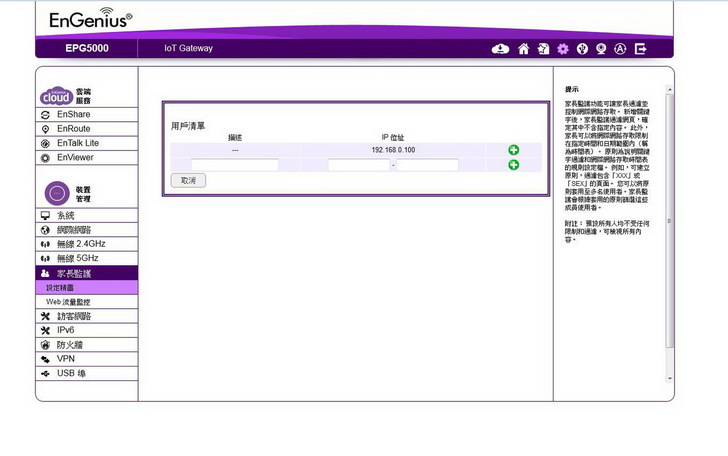
Task: Open the Web traffic monitoring sub-item
Action: (86, 302)
